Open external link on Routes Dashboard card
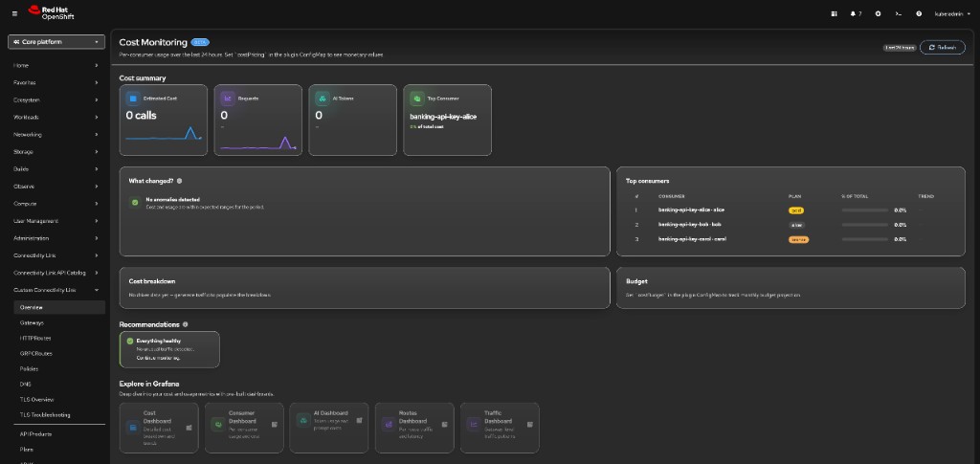Screen dimensions: 980x464 pyautogui.click(x=444, y=424)
